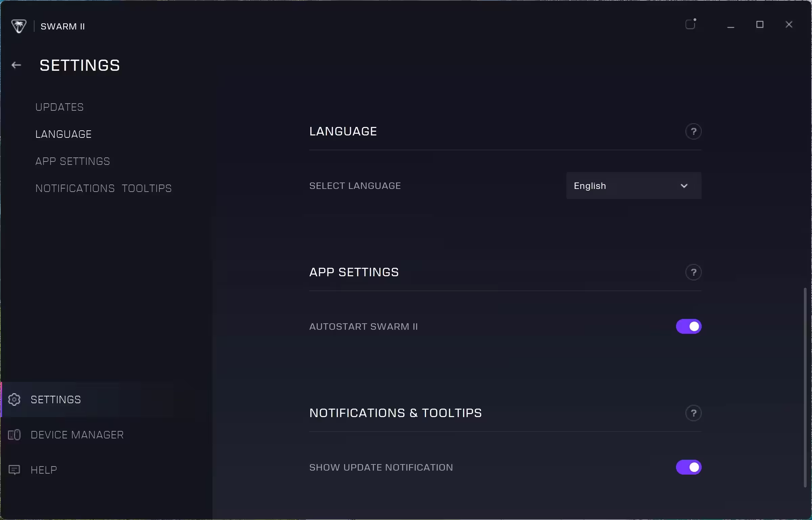Click the Help chat icon in sidebar
The width and height of the screenshot is (812, 520).
(14, 470)
